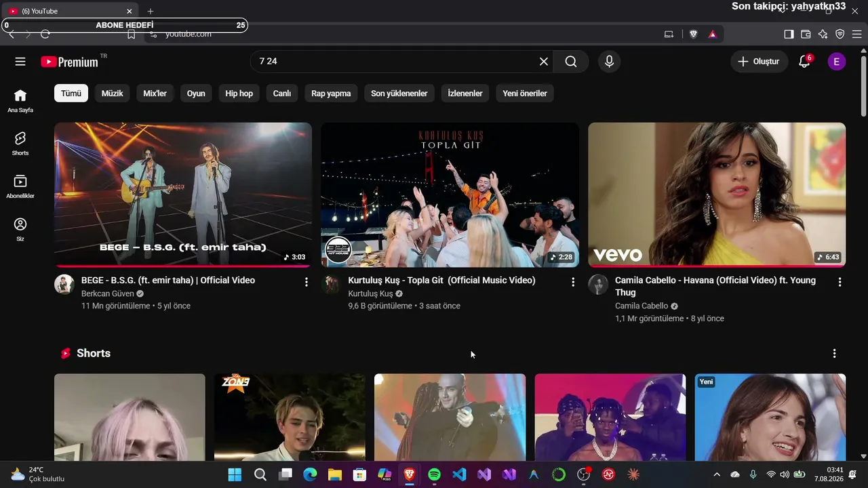Open the Windows Start menu
This screenshot has width=868, height=488.
point(235,474)
